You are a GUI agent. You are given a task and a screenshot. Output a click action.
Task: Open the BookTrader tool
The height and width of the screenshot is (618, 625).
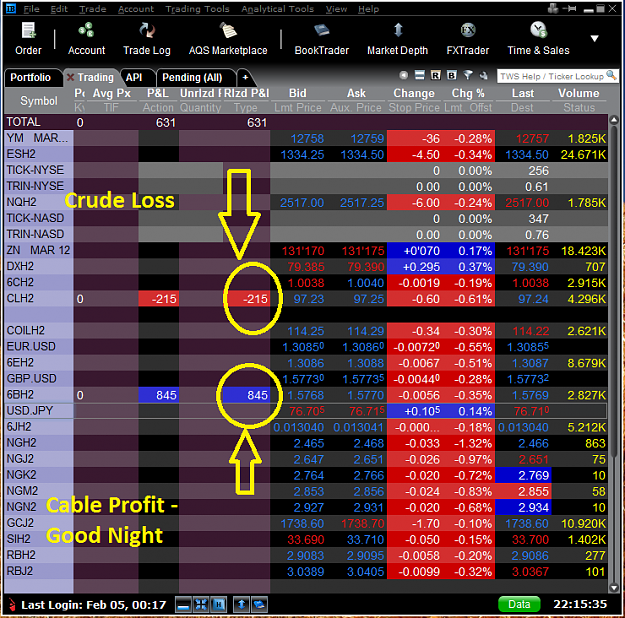(322, 39)
